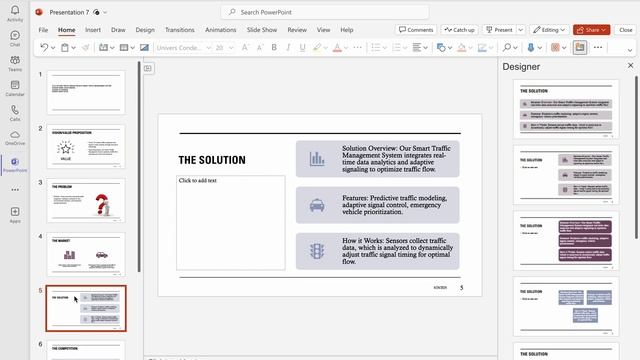The image size is (640, 360).
Task: Switch to the Animations tab
Action: pos(220,30)
